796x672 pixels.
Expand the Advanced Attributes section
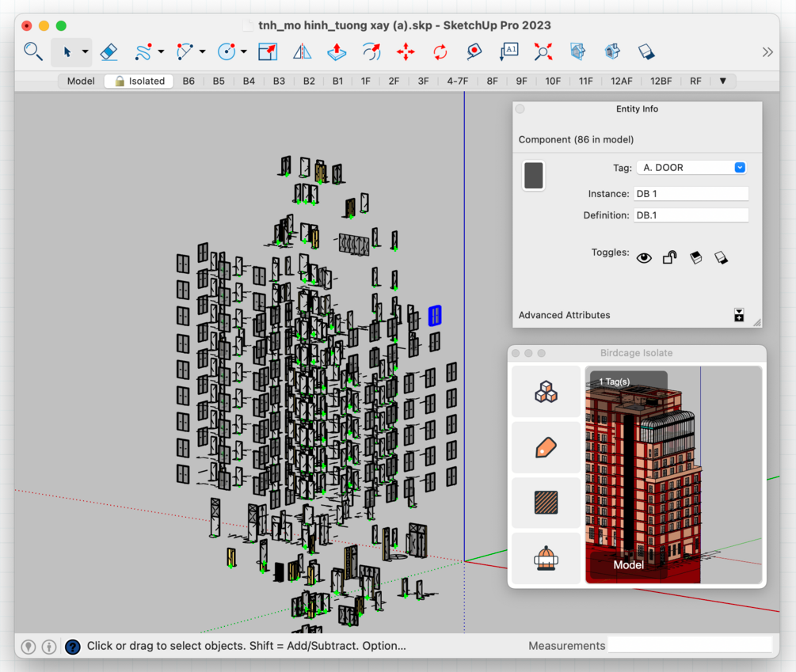coord(738,315)
